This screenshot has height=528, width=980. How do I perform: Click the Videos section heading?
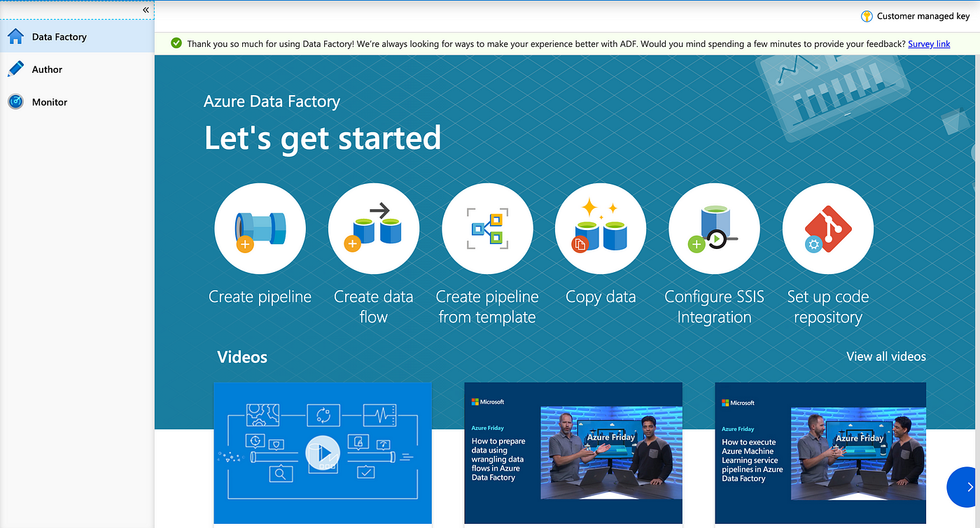pyautogui.click(x=242, y=357)
